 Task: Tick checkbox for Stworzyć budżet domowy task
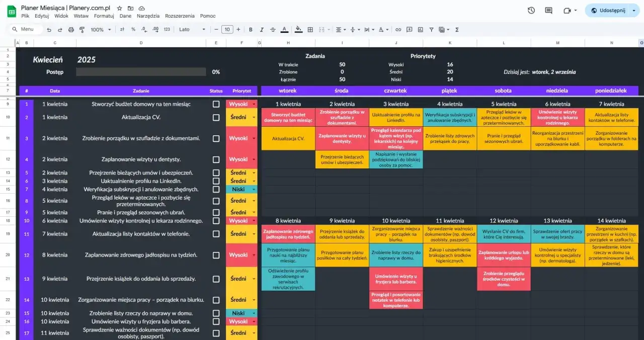(x=216, y=104)
